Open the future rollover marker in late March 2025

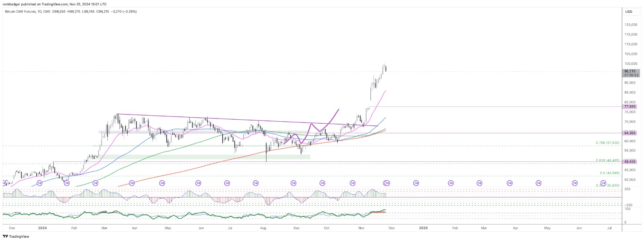click(510, 183)
